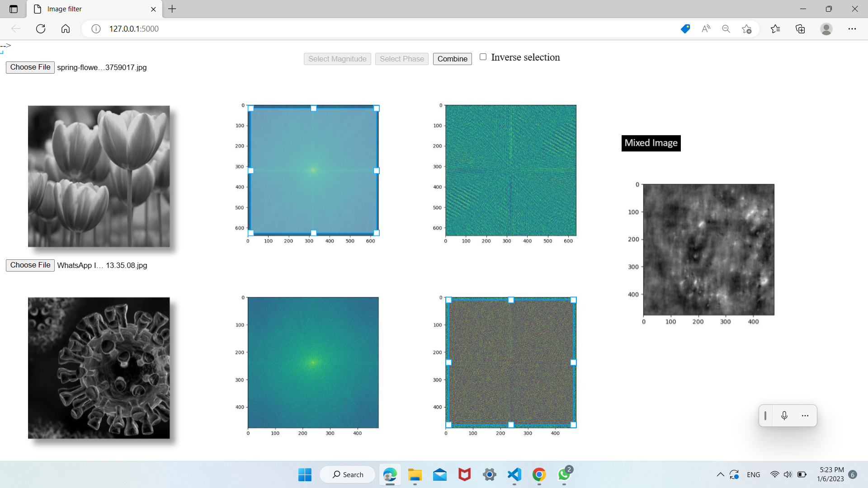Click the Select Magnitude button
The height and width of the screenshot is (488, 868).
coord(337,59)
